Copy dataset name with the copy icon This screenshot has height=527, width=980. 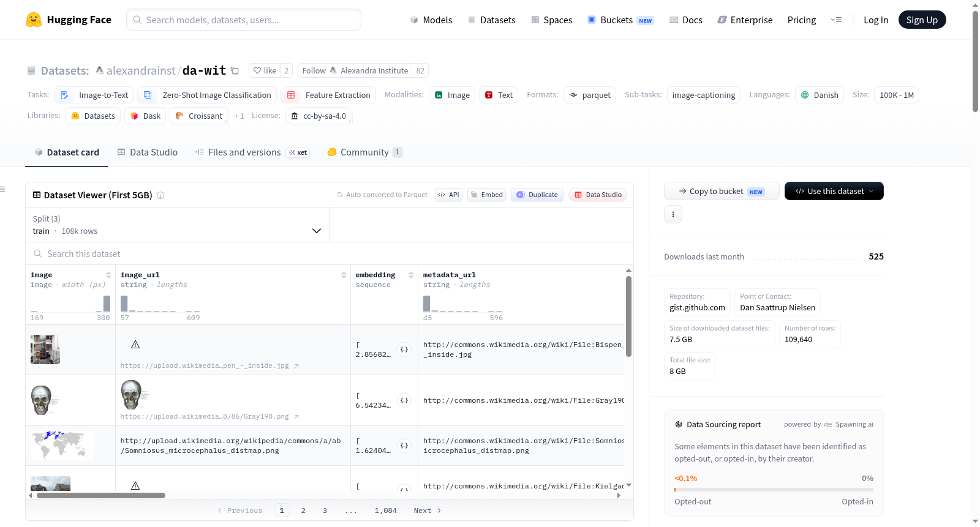pos(235,70)
